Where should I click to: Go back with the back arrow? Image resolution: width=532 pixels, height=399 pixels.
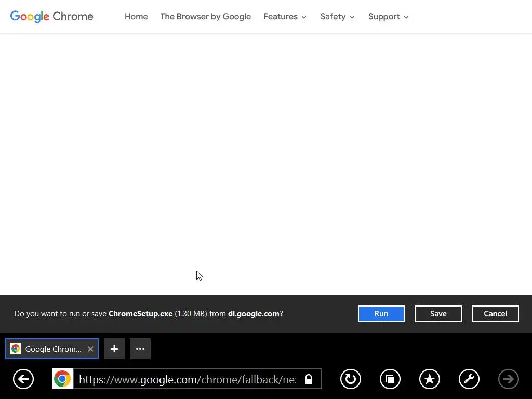coord(23,379)
